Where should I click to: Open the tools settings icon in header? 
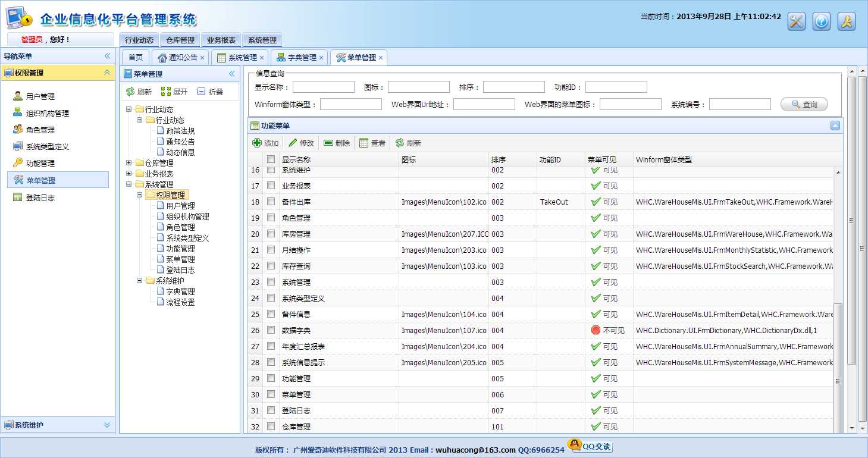pos(796,21)
